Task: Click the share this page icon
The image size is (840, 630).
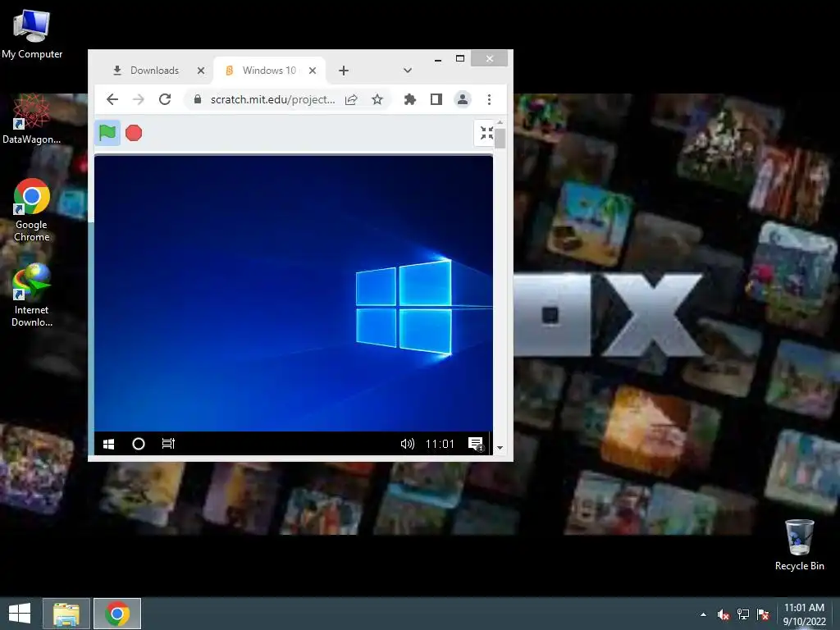Action: tap(351, 99)
